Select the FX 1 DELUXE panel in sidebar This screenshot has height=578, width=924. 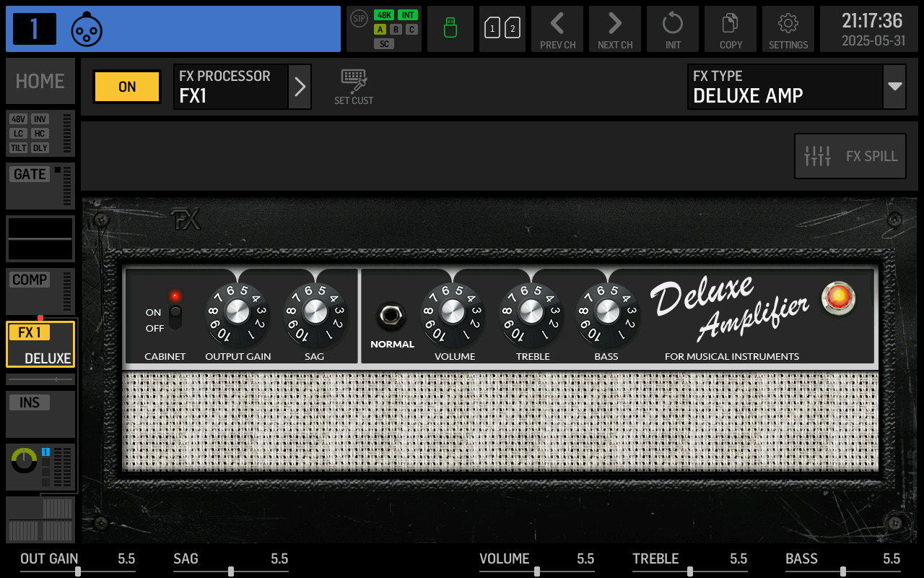[x=40, y=345]
